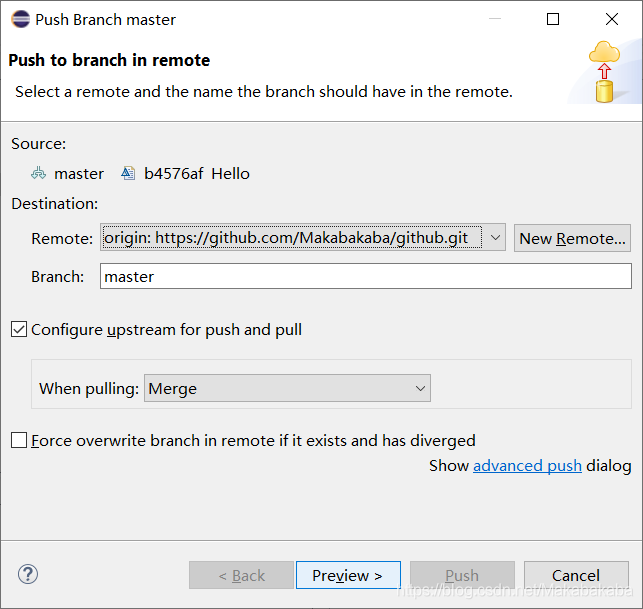This screenshot has height=609, width=643.
Task: Click the commit b4576af icon
Action: click(x=128, y=173)
